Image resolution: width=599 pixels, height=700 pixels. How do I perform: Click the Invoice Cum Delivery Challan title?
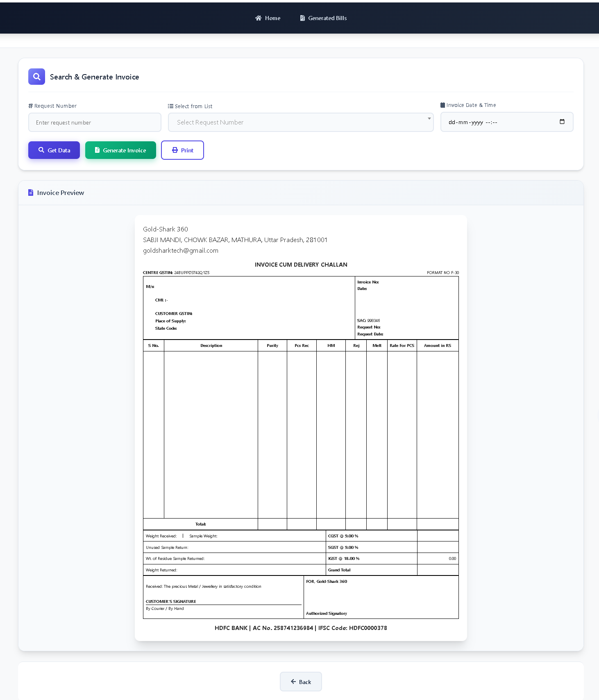[x=301, y=265]
